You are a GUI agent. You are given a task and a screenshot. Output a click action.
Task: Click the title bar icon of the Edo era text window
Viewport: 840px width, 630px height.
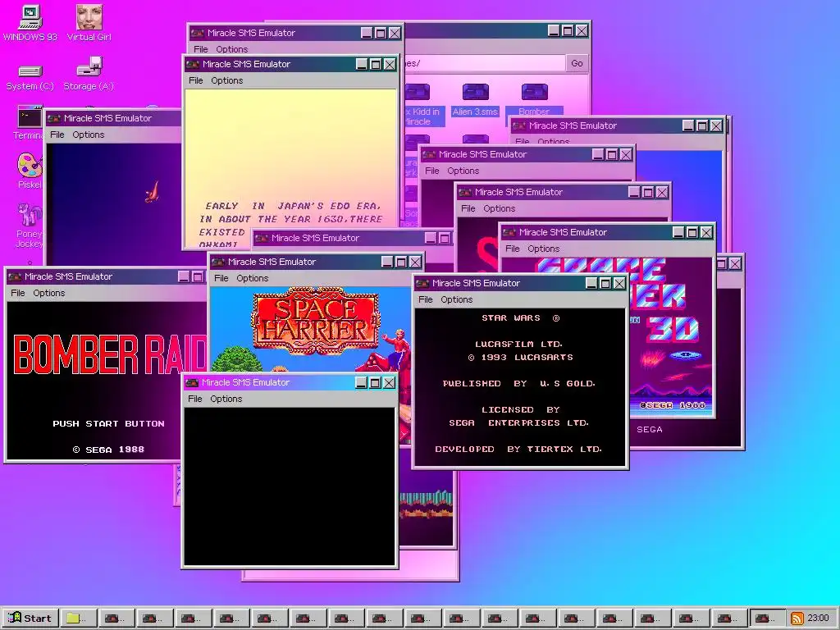[193, 64]
